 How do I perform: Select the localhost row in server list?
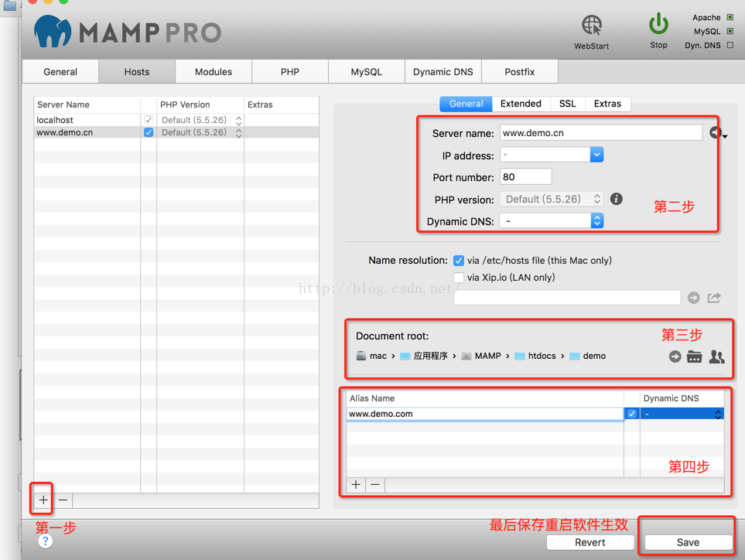176,120
